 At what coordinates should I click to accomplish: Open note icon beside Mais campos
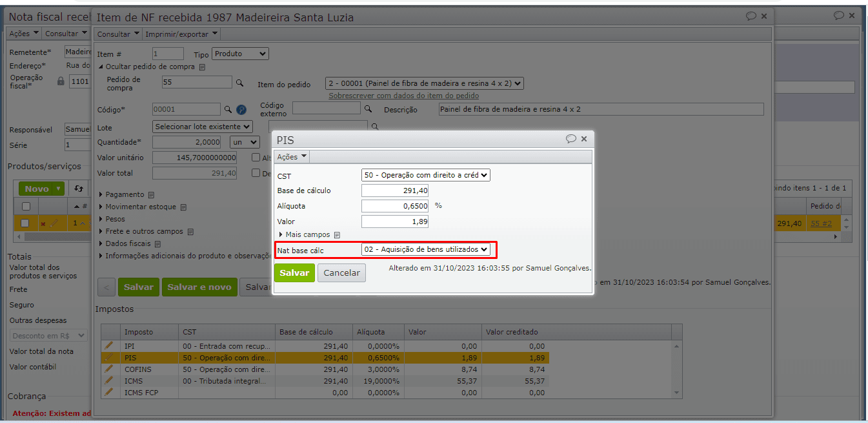coord(337,235)
